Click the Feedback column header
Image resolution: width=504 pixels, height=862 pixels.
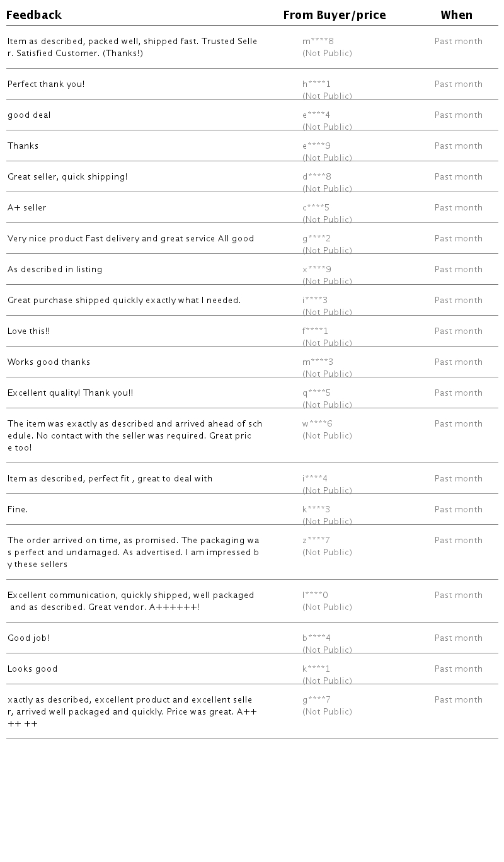click(34, 15)
